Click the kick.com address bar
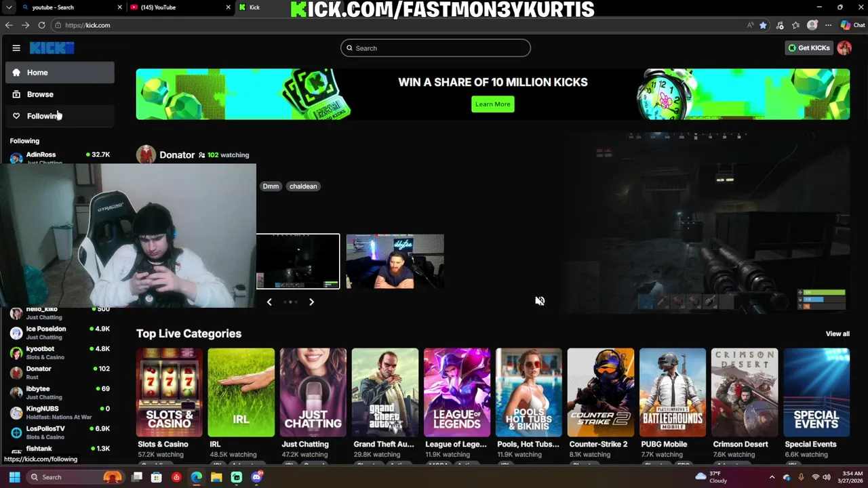Screen dimensions: 868x488 pyautogui.click(x=400, y=25)
